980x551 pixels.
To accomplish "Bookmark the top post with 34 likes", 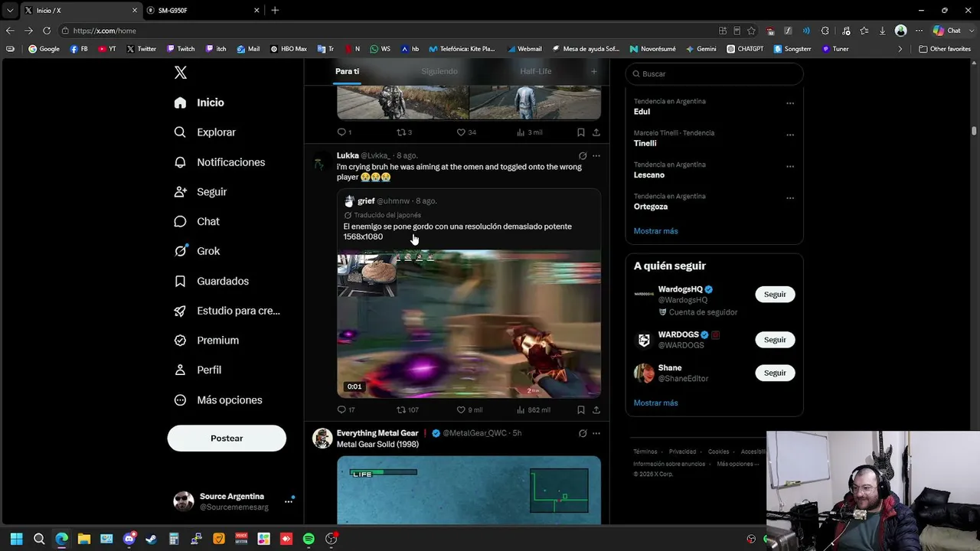I will [x=581, y=132].
